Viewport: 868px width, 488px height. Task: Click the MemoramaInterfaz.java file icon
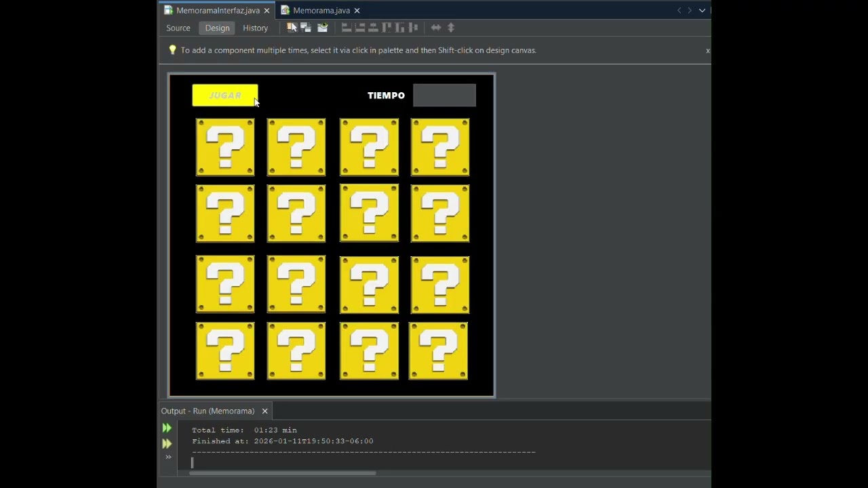[169, 10]
